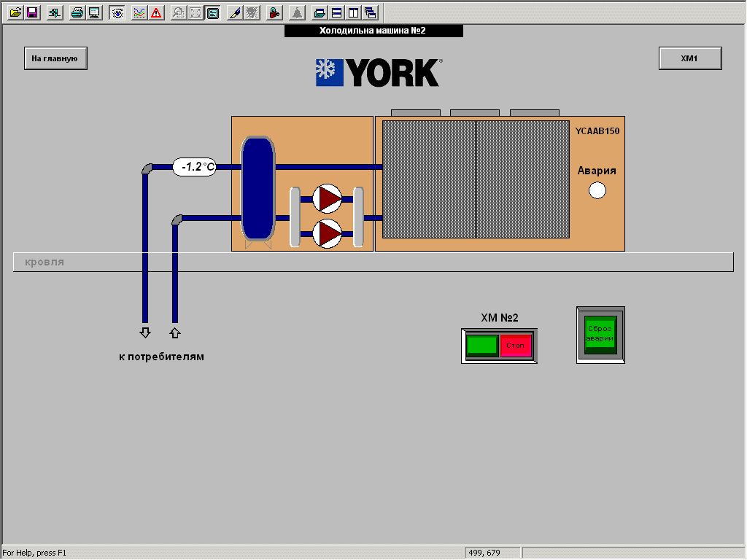747x560 pixels.
Task: Cascade windows using toolbar icon
Action: pos(371,13)
